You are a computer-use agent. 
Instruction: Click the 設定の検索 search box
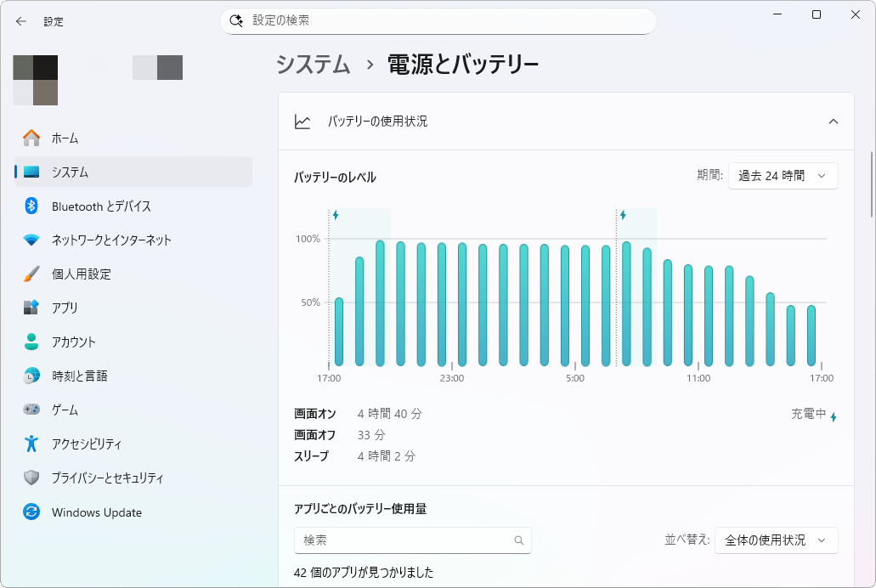pos(438,20)
